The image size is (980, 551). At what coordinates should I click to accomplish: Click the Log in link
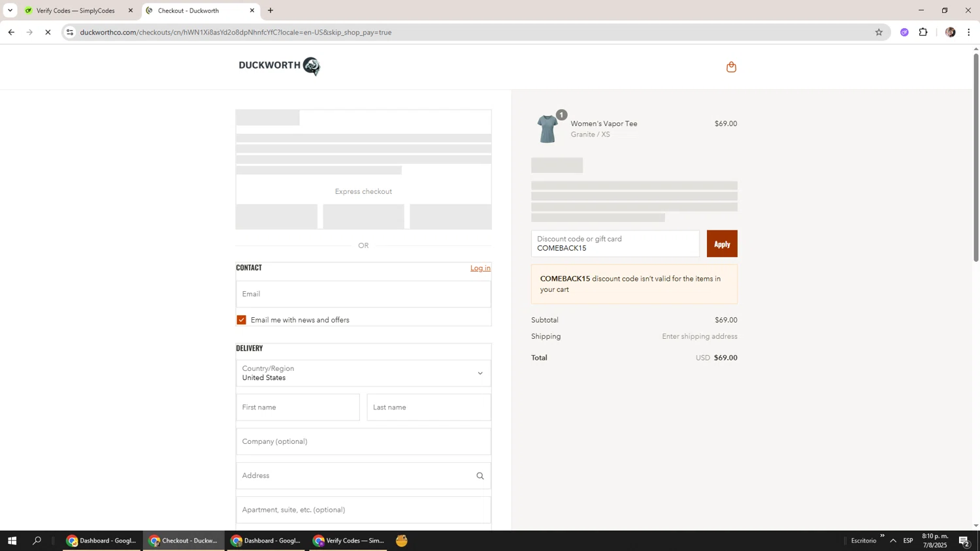click(480, 268)
